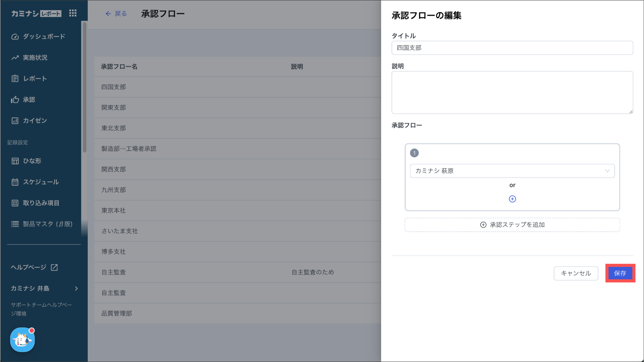This screenshot has height=362, width=644.
Task: Click the 説明 description textarea
Action: (512, 92)
